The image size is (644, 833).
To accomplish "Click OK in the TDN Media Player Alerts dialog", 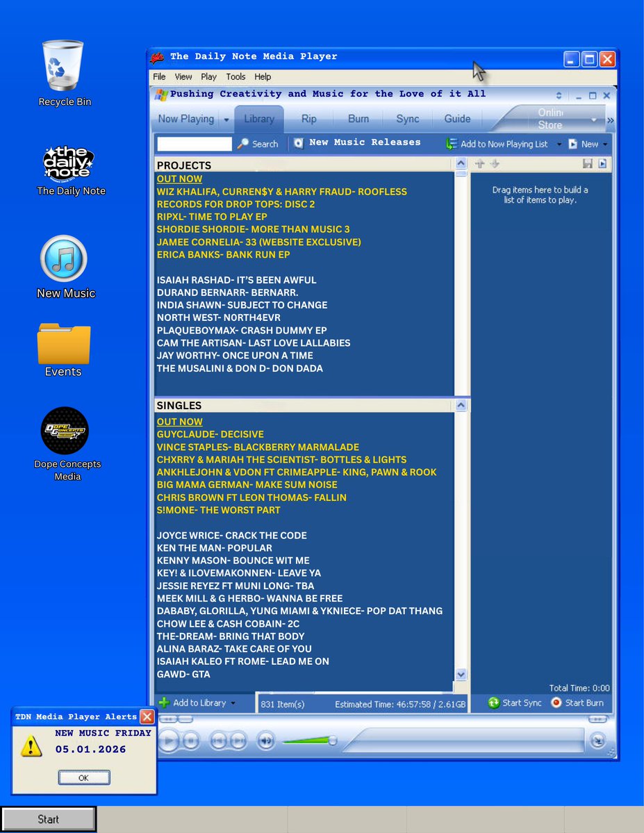I will (x=84, y=777).
